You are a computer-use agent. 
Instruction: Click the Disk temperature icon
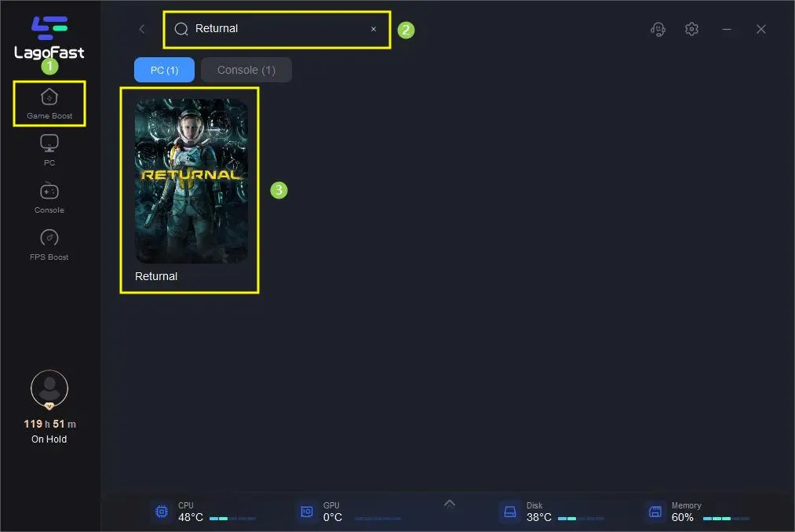click(x=510, y=512)
